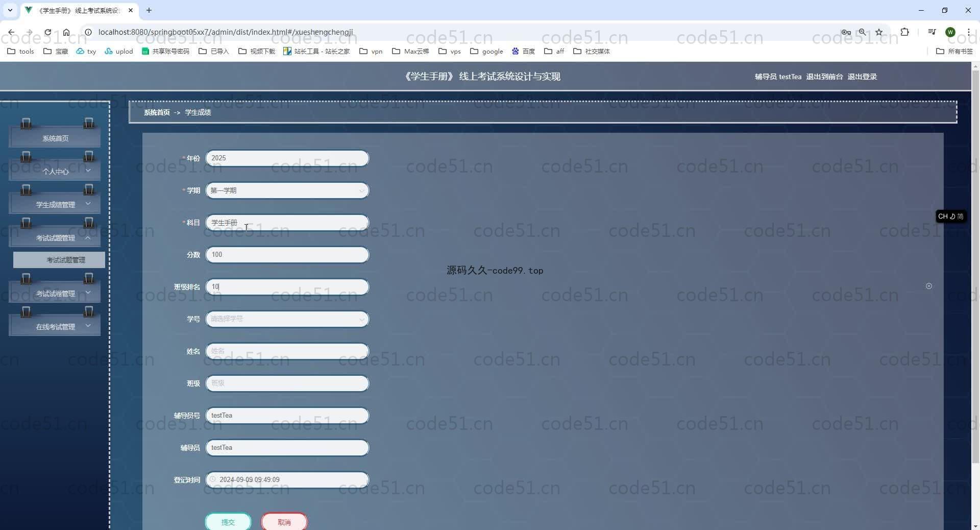
Task: Open the zoom magnifier icon
Action: coord(862,32)
